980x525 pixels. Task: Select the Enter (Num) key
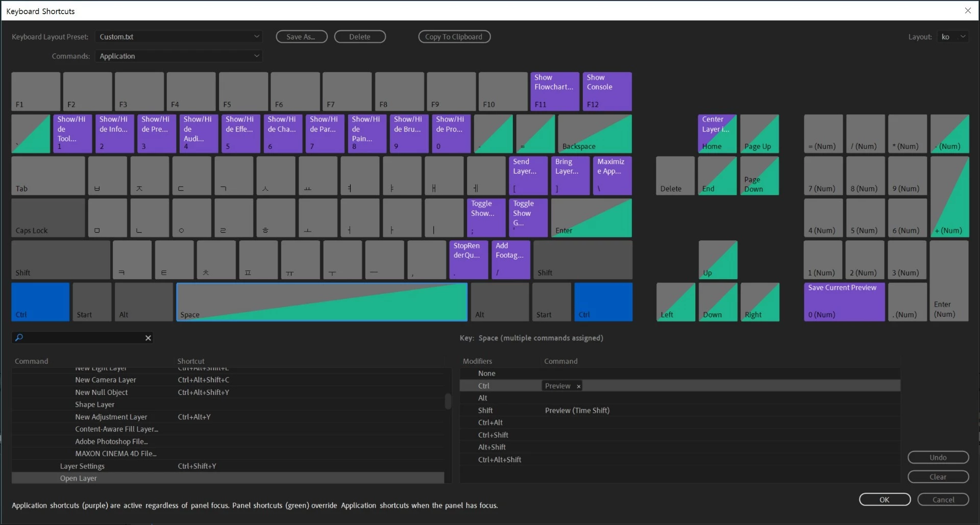[x=949, y=281]
